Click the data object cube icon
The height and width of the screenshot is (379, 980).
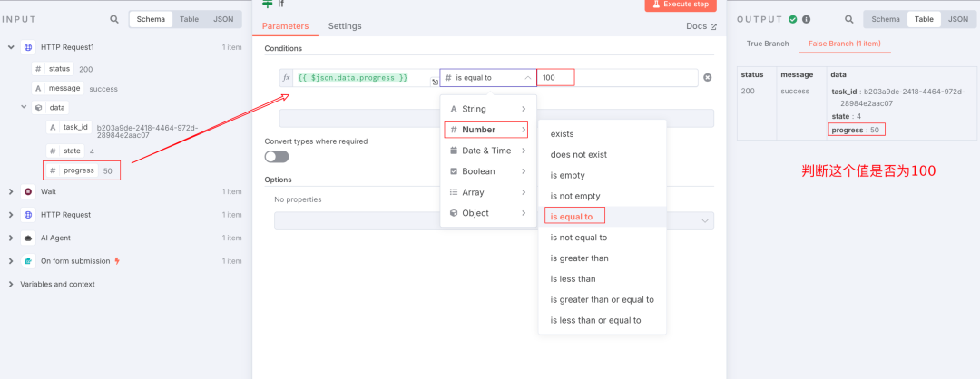click(38, 107)
